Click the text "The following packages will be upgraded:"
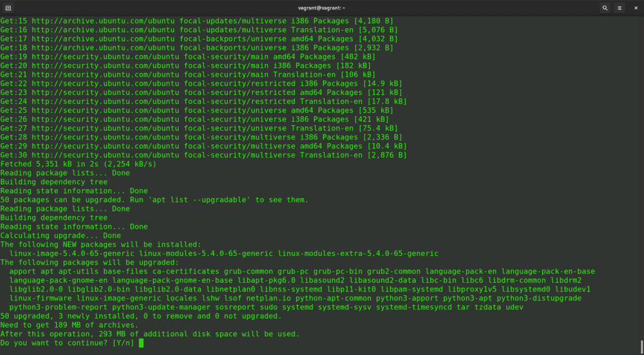This screenshot has width=644, height=355. (89, 263)
